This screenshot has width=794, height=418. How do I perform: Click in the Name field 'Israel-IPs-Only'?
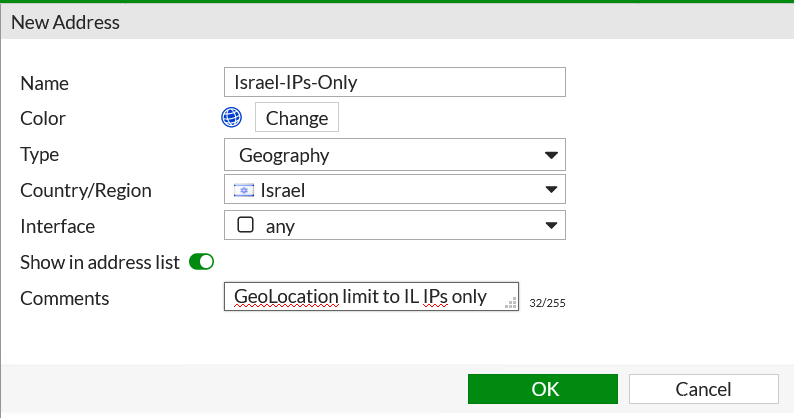coord(394,82)
